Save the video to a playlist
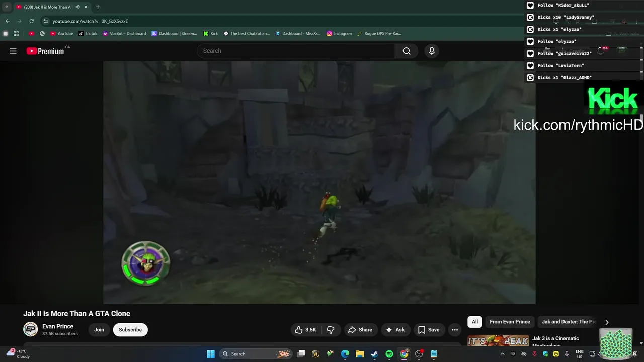Image resolution: width=644 pixels, height=362 pixels. 429,330
